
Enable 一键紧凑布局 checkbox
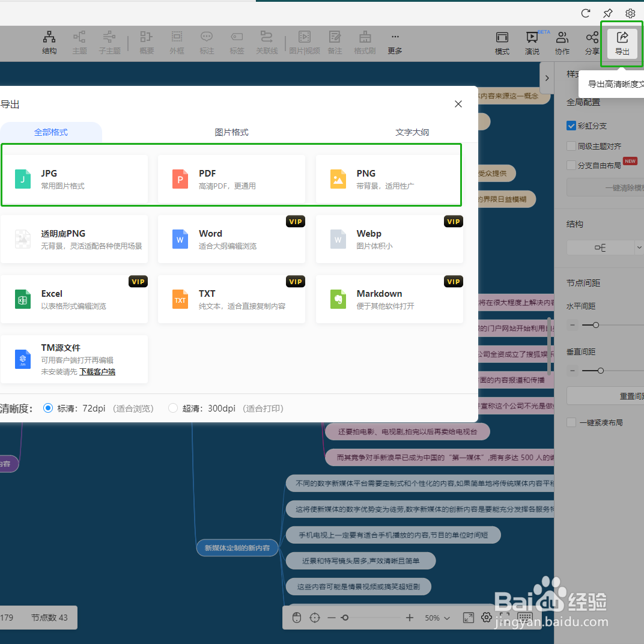(x=571, y=422)
